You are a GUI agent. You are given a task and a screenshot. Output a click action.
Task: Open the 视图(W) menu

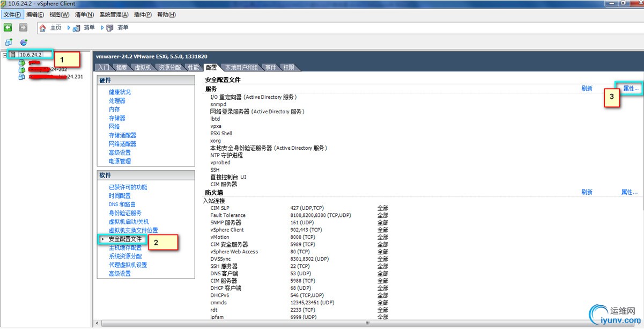point(59,14)
